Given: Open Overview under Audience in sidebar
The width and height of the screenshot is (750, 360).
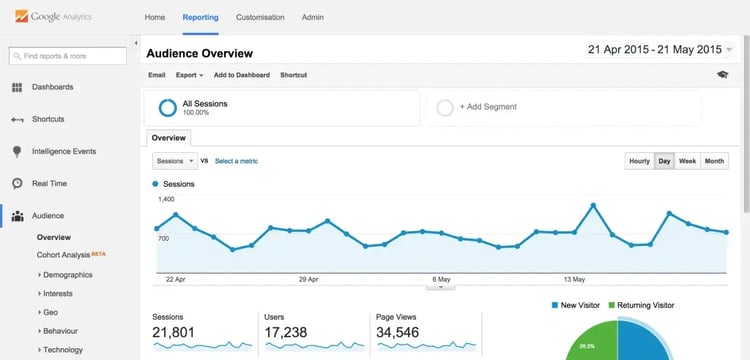Looking at the screenshot, I should [x=54, y=237].
